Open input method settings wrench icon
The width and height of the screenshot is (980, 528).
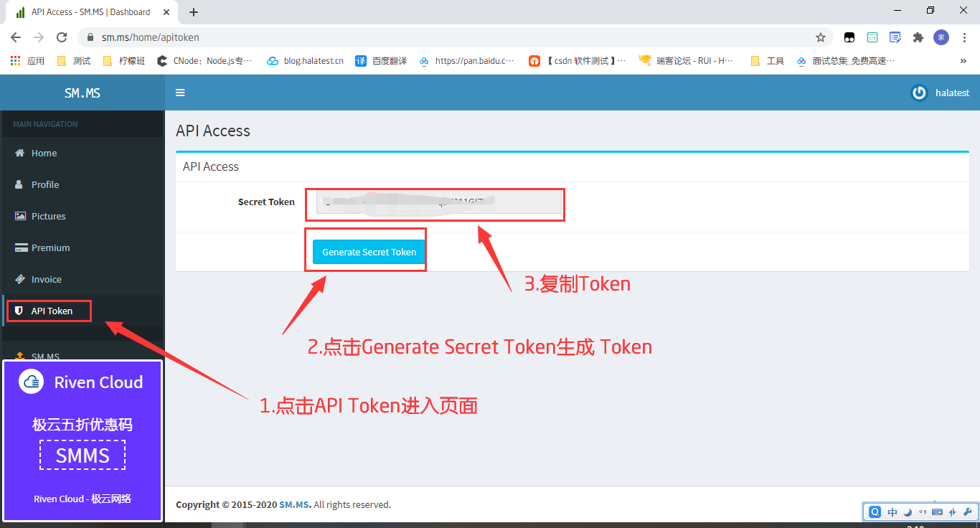pos(968,512)
